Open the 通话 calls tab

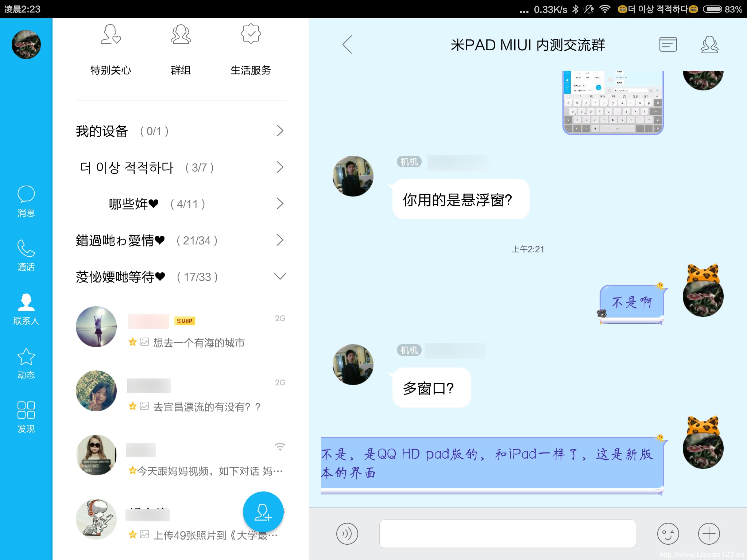[x=26, y=255]
